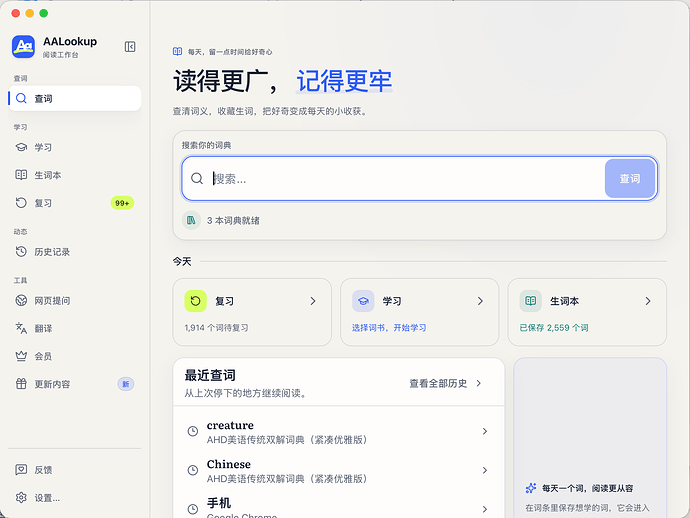Click the macOS yellow minimize window button
The height and width of the screenshot is (518, 690).
[29, 13]
